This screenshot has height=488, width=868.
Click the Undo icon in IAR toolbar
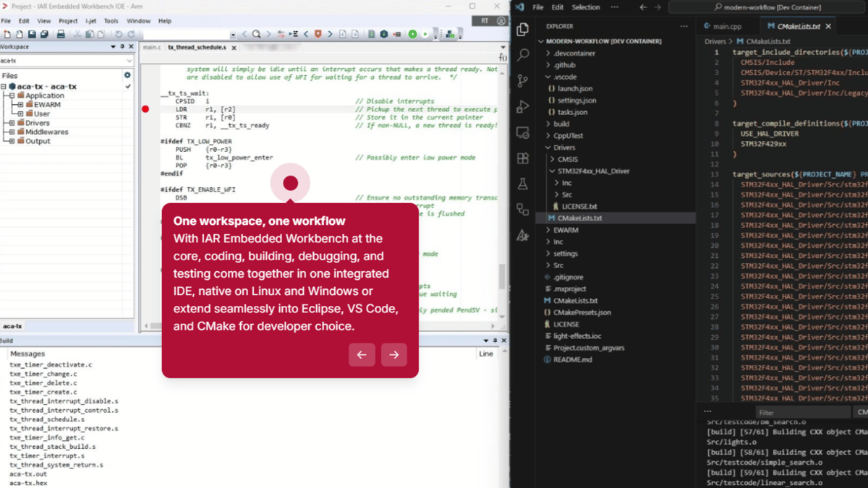click(x=119, y=34)
